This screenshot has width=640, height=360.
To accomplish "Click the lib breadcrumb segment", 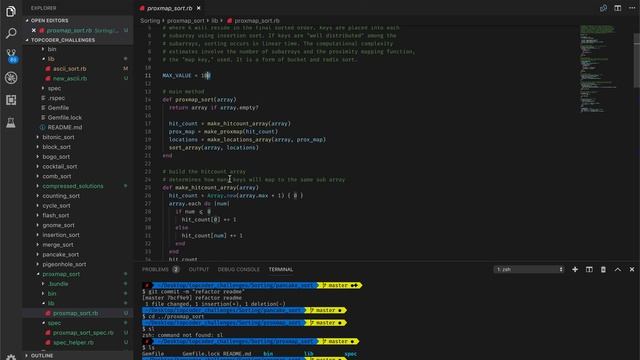I will point(214,20).
